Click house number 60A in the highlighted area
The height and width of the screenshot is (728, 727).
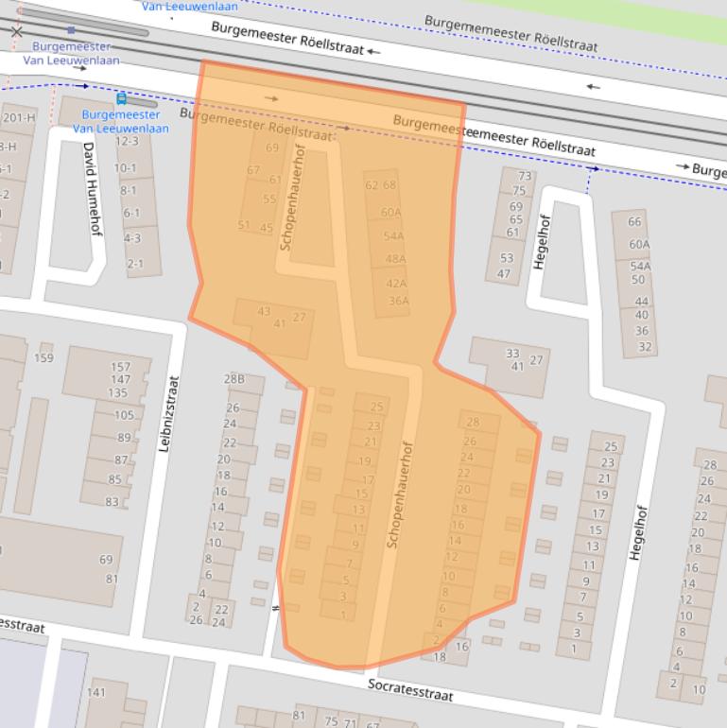[x=390, y=213]
